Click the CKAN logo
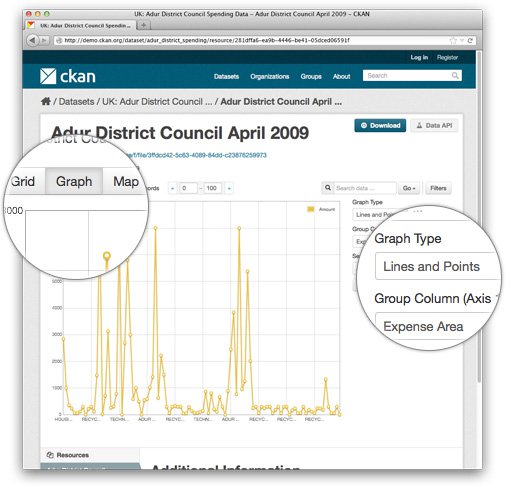505x487 pixels. [x=68, y=76]
